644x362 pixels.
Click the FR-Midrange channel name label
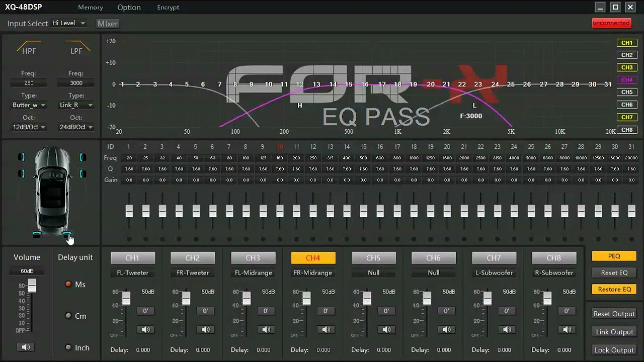[313, 273]
